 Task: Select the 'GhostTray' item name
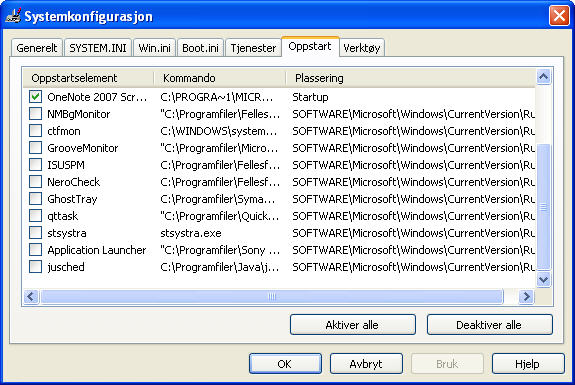click(x=72, y=199)
